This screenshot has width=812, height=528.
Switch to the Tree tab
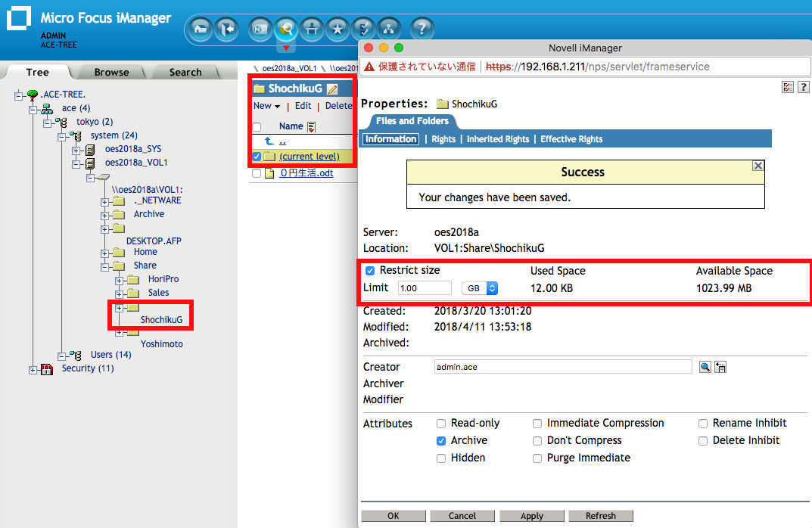click(37, 73)
